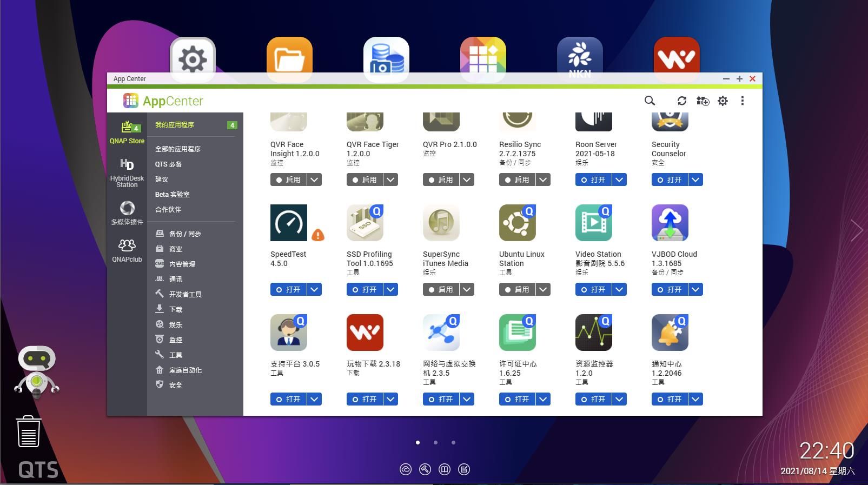Go to third desktop page dot
Viewport: 868px width, 485px height.
tap(453, 442)
